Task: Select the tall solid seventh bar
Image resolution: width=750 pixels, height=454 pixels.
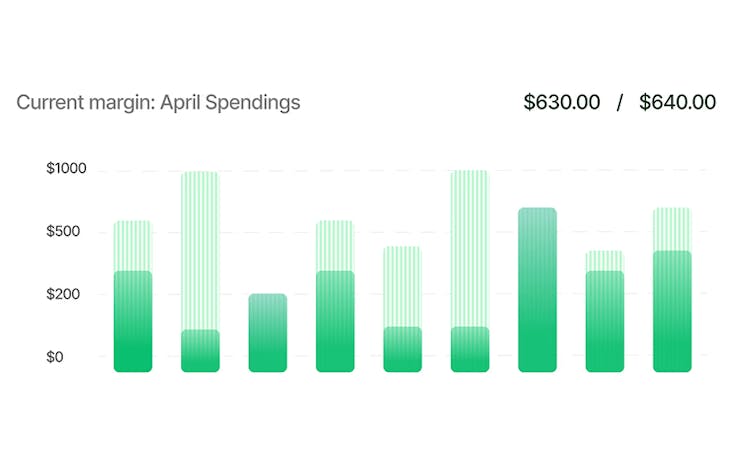Action: [537, 290]
